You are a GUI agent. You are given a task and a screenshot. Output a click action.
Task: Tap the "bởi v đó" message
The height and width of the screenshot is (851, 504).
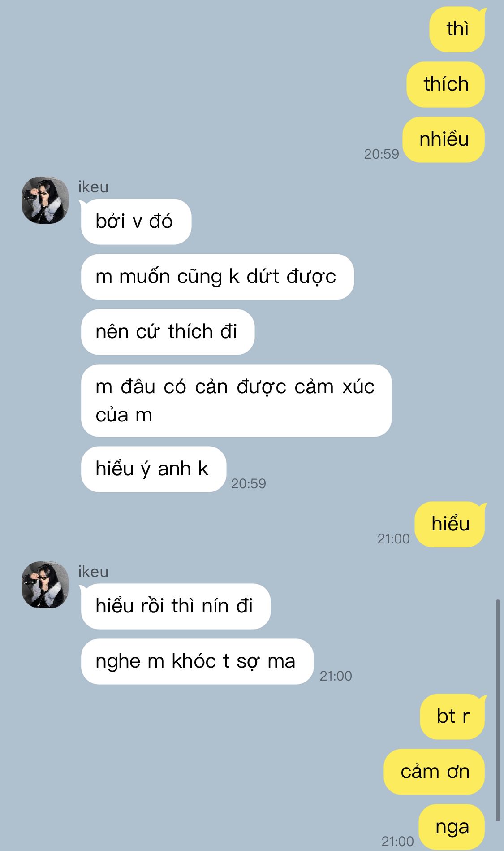pos(136,221)
